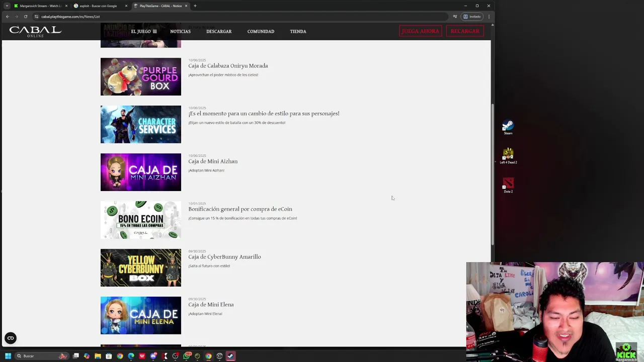Open 'Caja de Calabaza Oniryu Morada' article
Image resolution: width=644 pixels, height=362 pixels.
coord(228,66)
